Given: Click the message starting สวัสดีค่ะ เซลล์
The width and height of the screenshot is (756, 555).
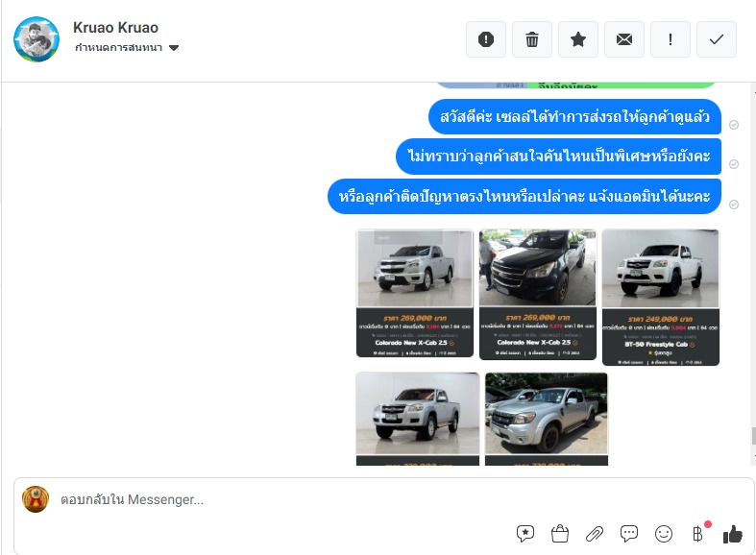Looking at the screenshot, I should click(x=574, y=116).
